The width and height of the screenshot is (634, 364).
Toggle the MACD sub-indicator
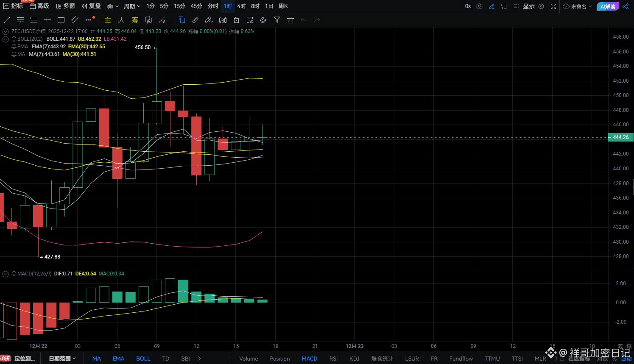click(x=310, y=358)
